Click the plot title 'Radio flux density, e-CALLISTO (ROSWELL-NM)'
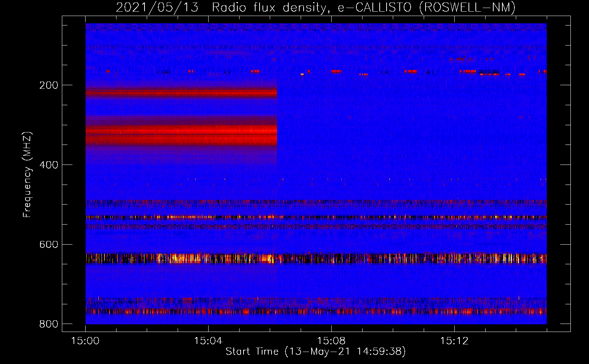Viewport: 589px width, 364px height. click(x=364, y=7)
